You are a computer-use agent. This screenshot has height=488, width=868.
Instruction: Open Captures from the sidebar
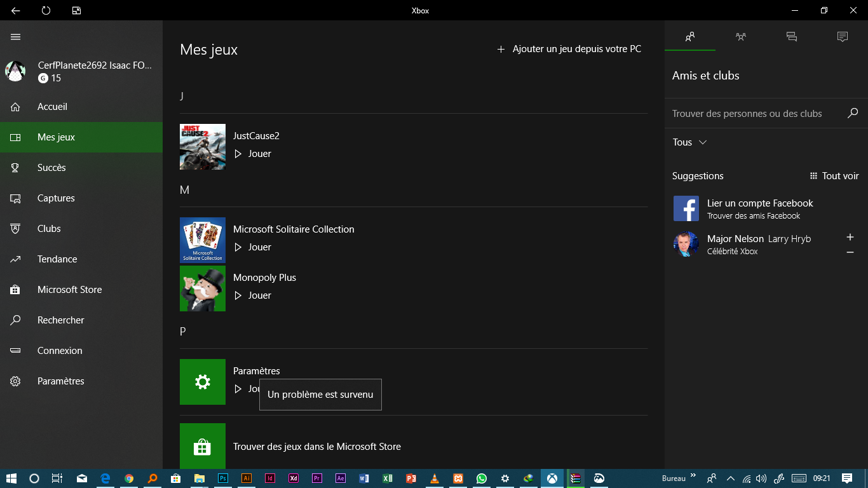[81, 198]
